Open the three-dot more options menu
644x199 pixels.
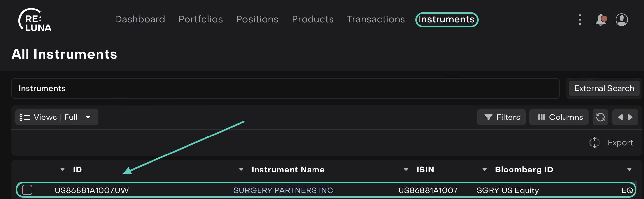tap(580, 20)
